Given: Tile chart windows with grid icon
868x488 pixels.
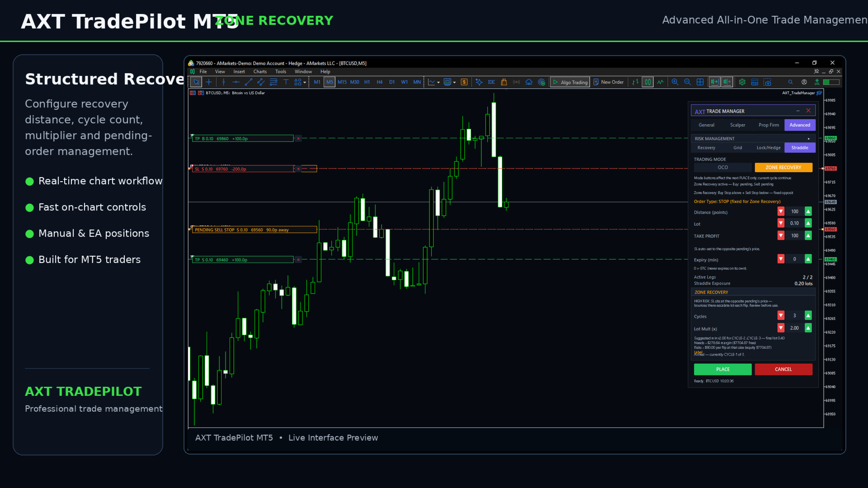Looking at the screenshot, I should 700,82.
